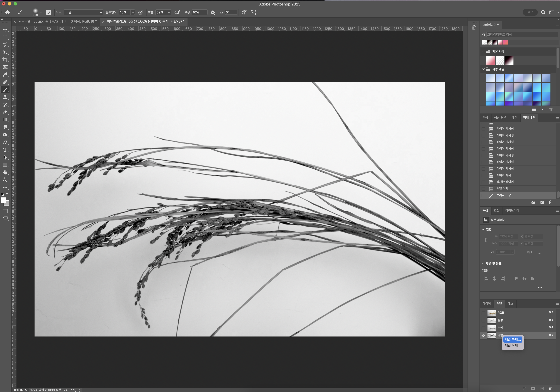Select the Pen tool

click(x=5, y=142)
